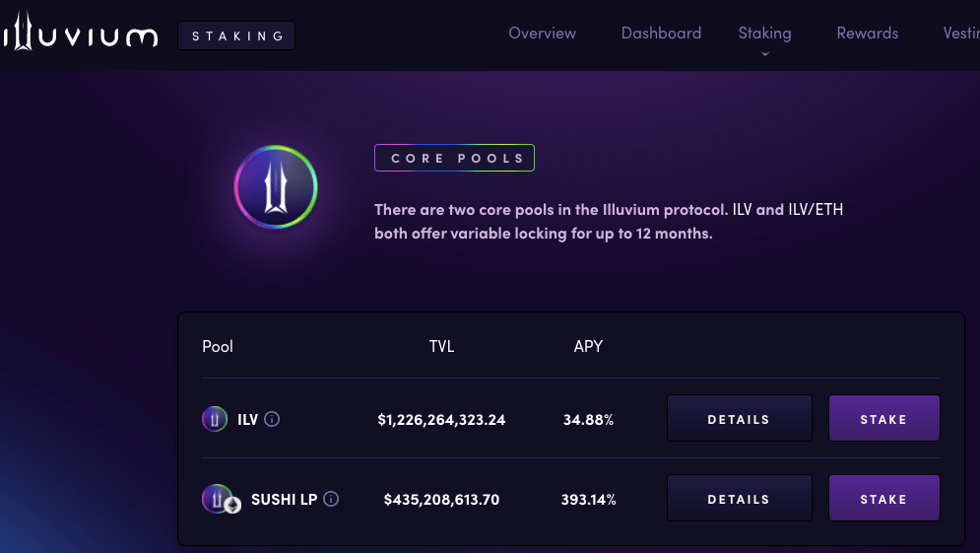Click the SUSHI LP pool token icon
This screenshot has width=980, height=553.
(x=218, y=499)
